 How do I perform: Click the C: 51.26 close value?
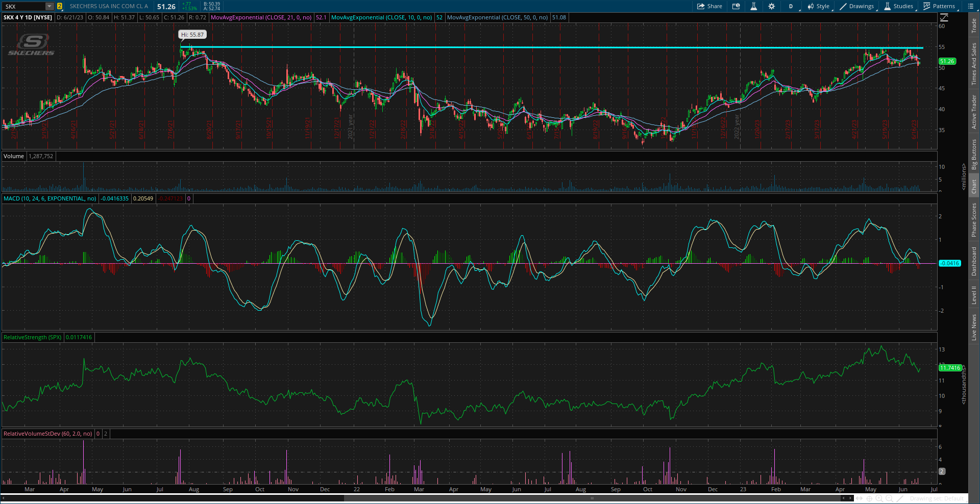click(174, 17)
